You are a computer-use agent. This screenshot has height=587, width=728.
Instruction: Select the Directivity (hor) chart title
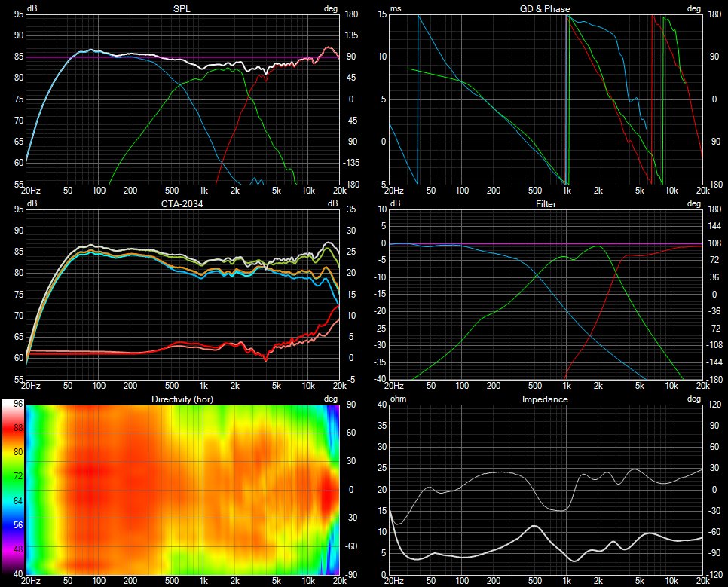click(182, 399)
